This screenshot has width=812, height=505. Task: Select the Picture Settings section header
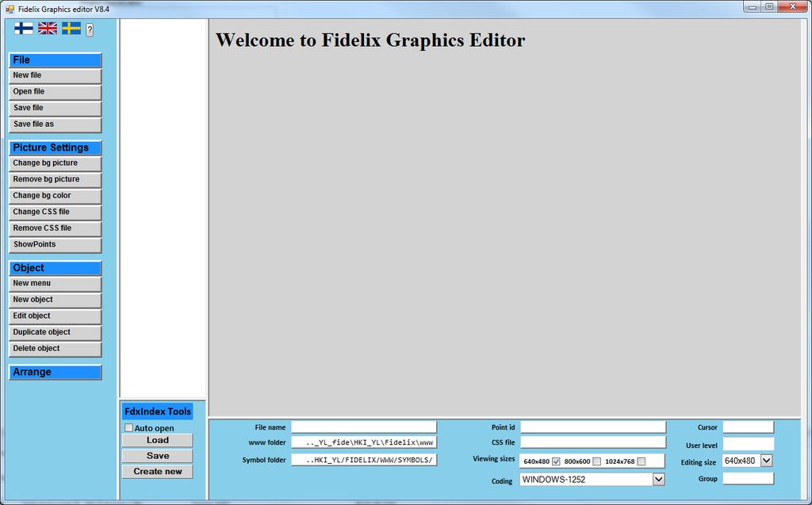[55, 147]
